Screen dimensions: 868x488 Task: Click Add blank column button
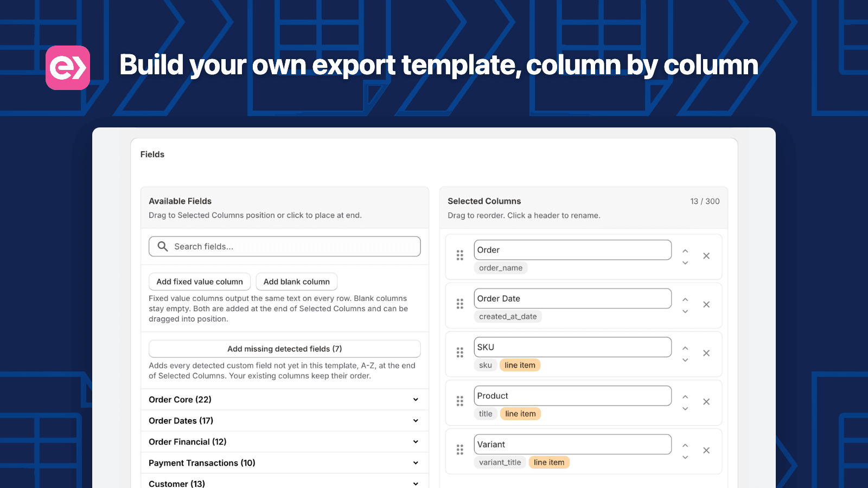pos(297,281)
